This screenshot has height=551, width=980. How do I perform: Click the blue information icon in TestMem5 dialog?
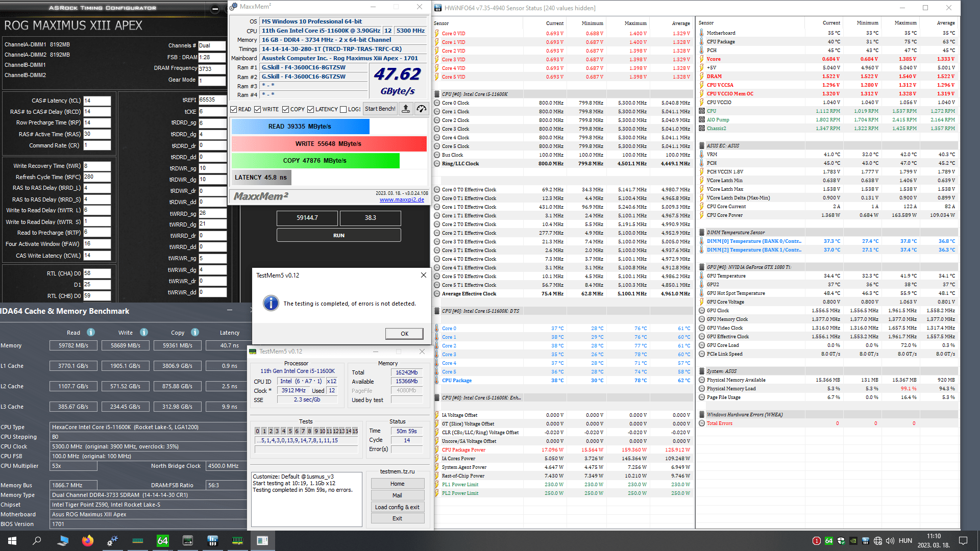(271, 303)
